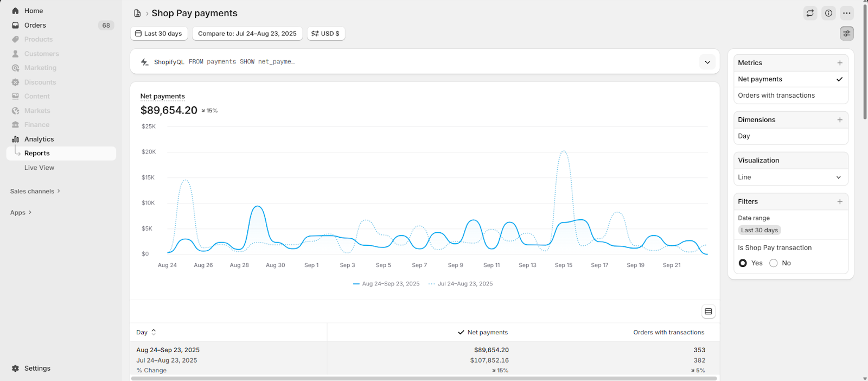Click the Net payments chart title
868x381 pixels.
point(163,96)
